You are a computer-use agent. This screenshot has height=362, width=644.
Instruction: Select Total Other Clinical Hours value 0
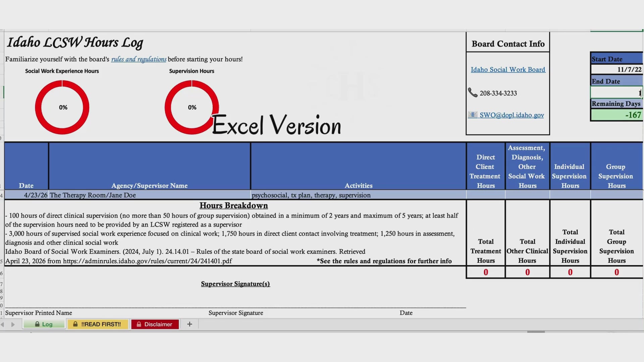(527, 272)
